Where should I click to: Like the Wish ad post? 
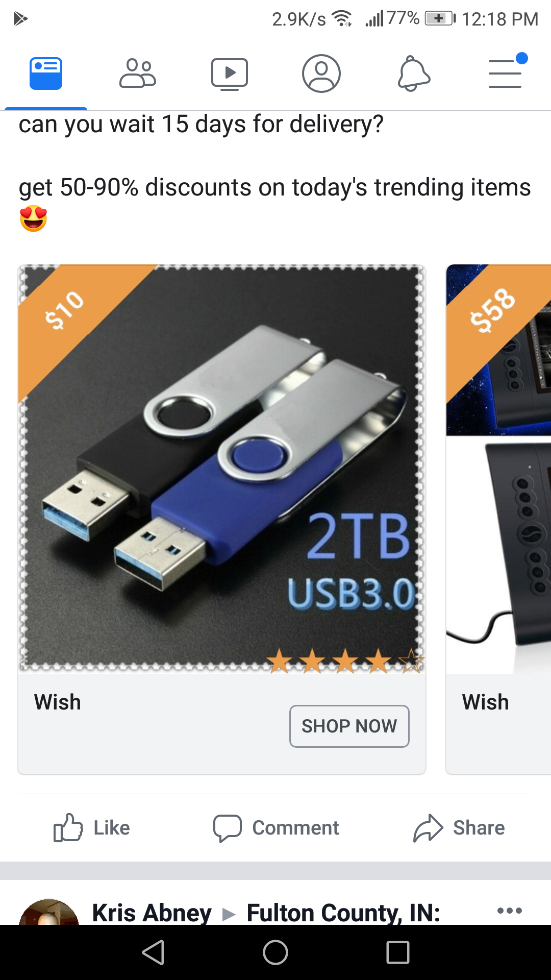[92, 827]
